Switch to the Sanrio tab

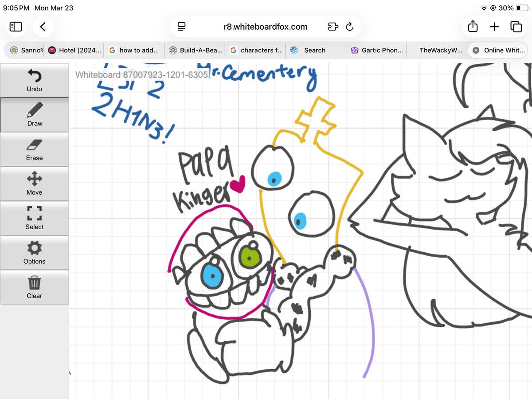coord(27,51)
